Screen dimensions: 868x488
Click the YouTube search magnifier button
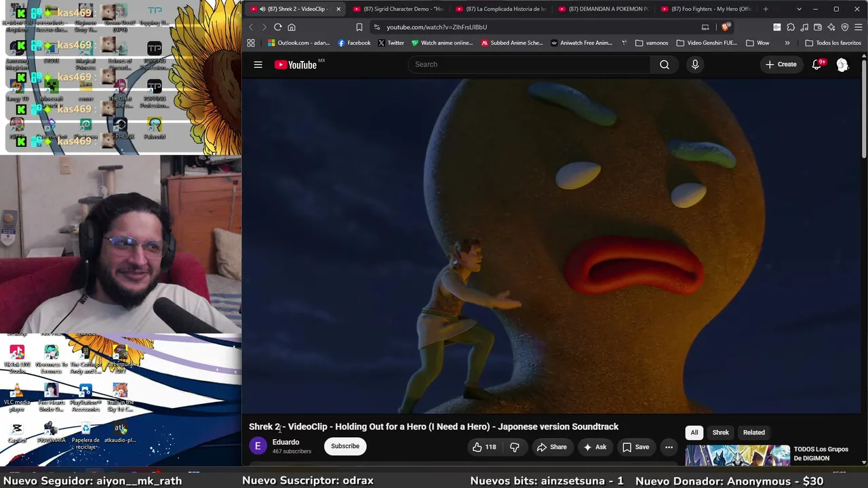coord(665,64)
